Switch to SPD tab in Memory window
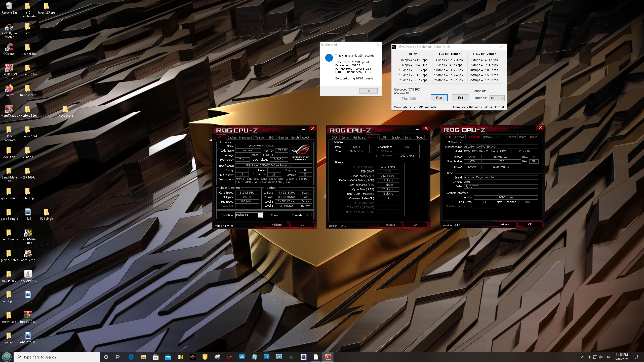Image resolution: width=644 pixels, height=362 pixels. pyautogui.click(x=384, y=138)
